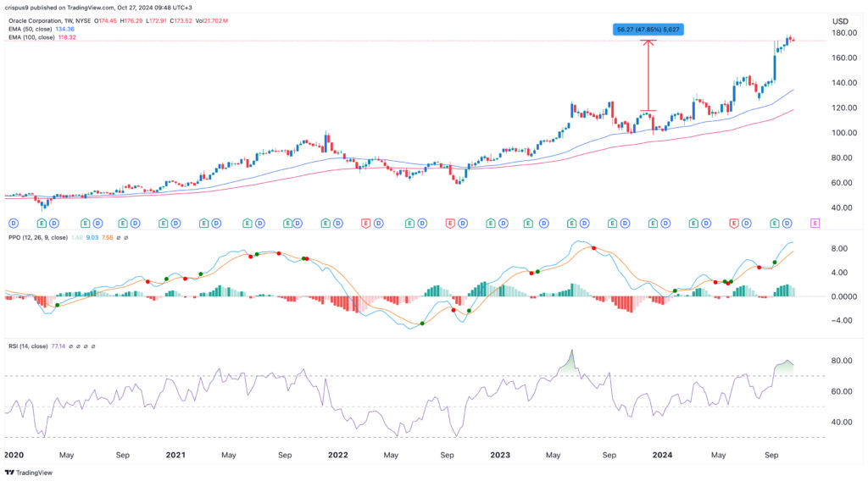
Task: Click the red earnings marker near March 2022
Action: point(365,224)
